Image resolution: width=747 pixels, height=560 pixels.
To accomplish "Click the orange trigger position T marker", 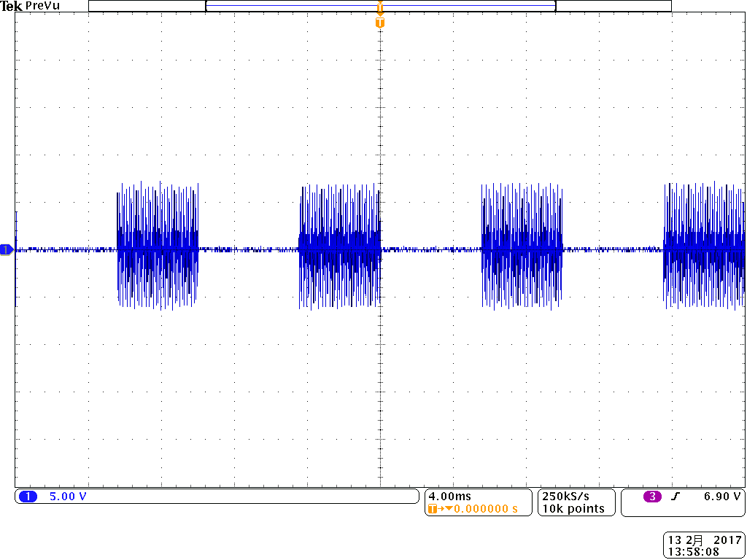I will point(379,23).
